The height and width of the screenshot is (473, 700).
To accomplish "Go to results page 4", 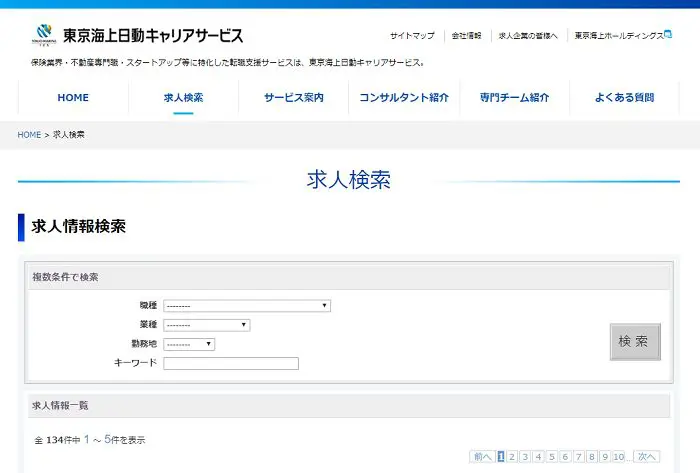I will 539,456.
